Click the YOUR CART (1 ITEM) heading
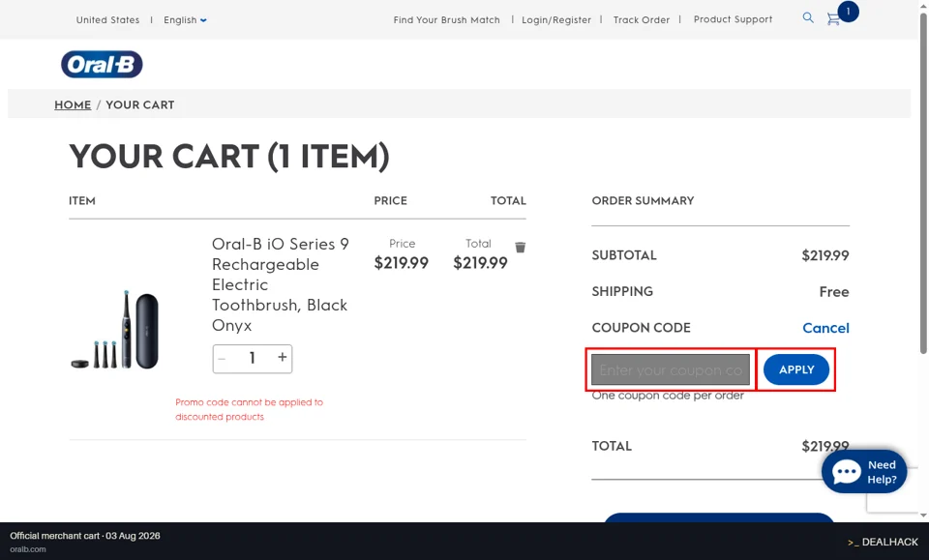The image size is (929, 560). 229,157
